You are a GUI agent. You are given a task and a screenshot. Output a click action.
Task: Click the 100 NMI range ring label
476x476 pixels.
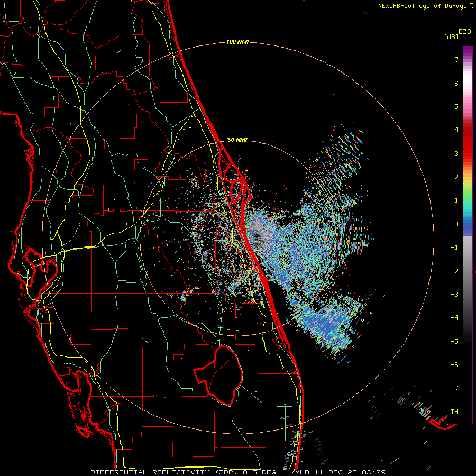point(237,42)
